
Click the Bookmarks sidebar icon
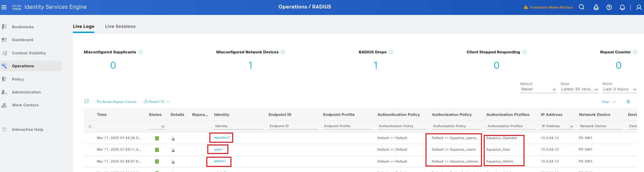(x=4, y=27)
